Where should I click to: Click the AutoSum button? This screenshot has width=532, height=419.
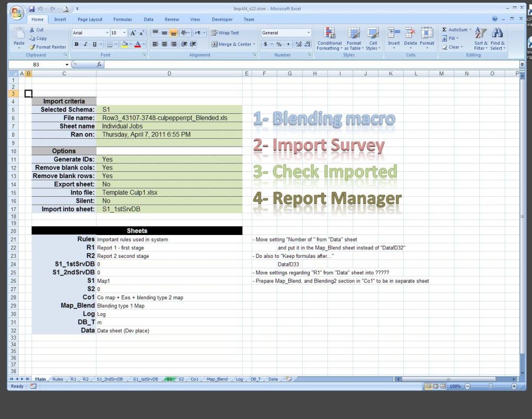455,30
